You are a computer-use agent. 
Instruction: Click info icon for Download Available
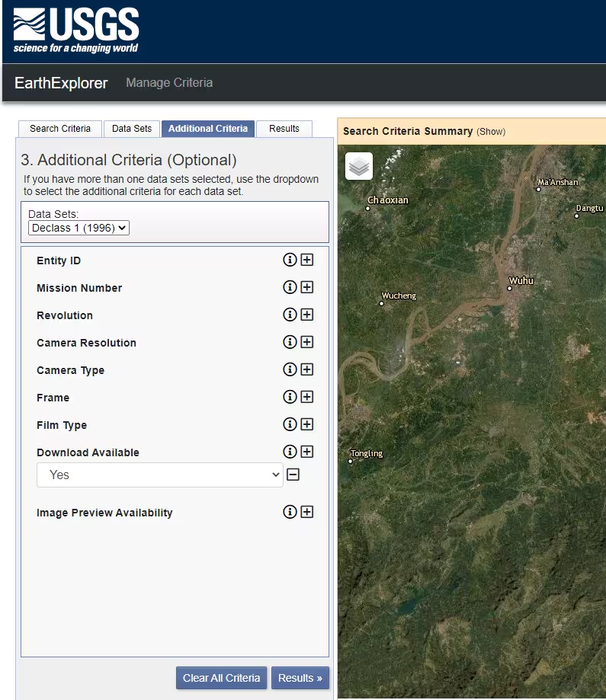(x=290, y=452)
